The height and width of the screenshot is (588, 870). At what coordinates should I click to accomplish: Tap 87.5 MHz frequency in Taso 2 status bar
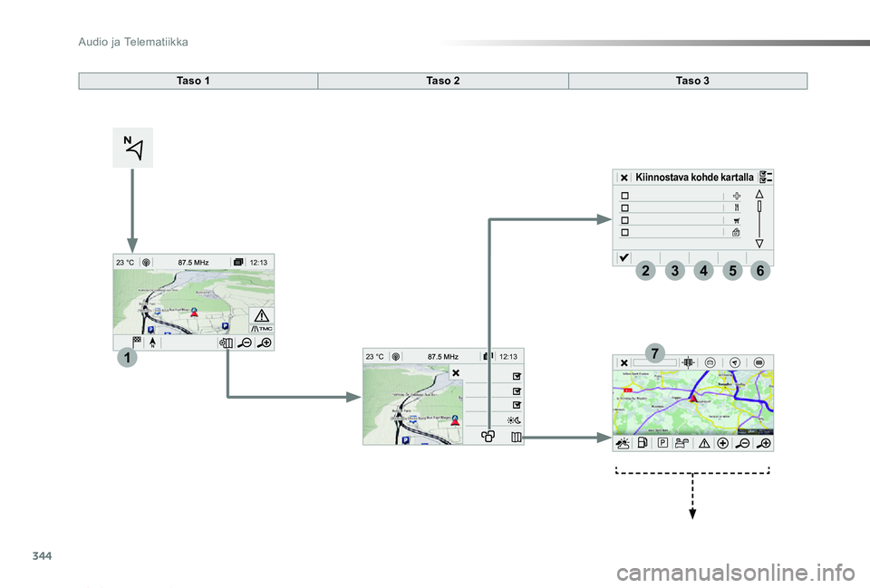coord(443,357)
